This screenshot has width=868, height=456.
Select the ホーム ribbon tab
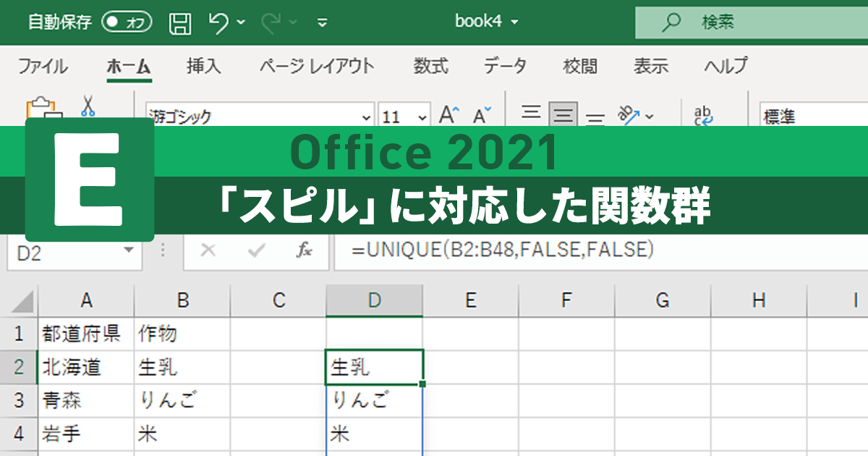click(129, 67)
